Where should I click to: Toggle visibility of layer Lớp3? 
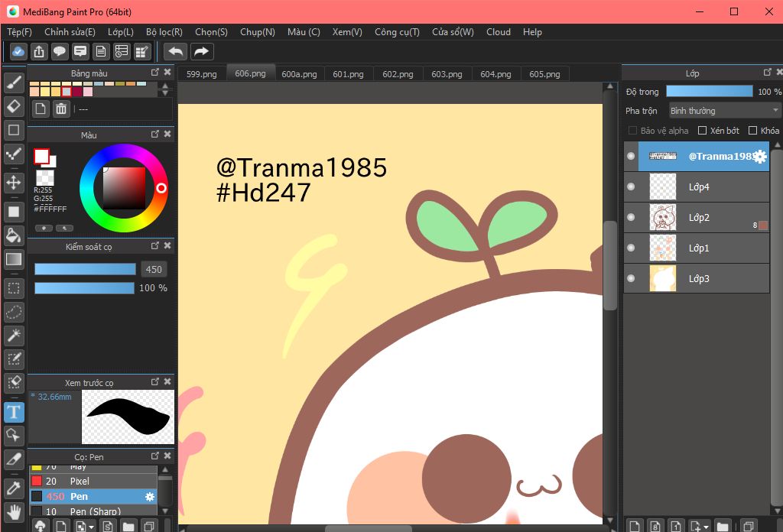click(631, 278)
